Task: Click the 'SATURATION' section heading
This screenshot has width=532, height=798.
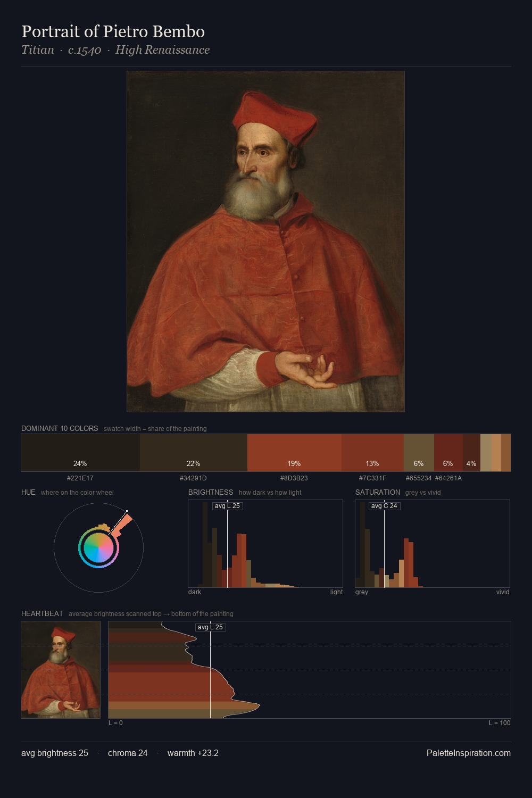Action: (x=378, y=492)
